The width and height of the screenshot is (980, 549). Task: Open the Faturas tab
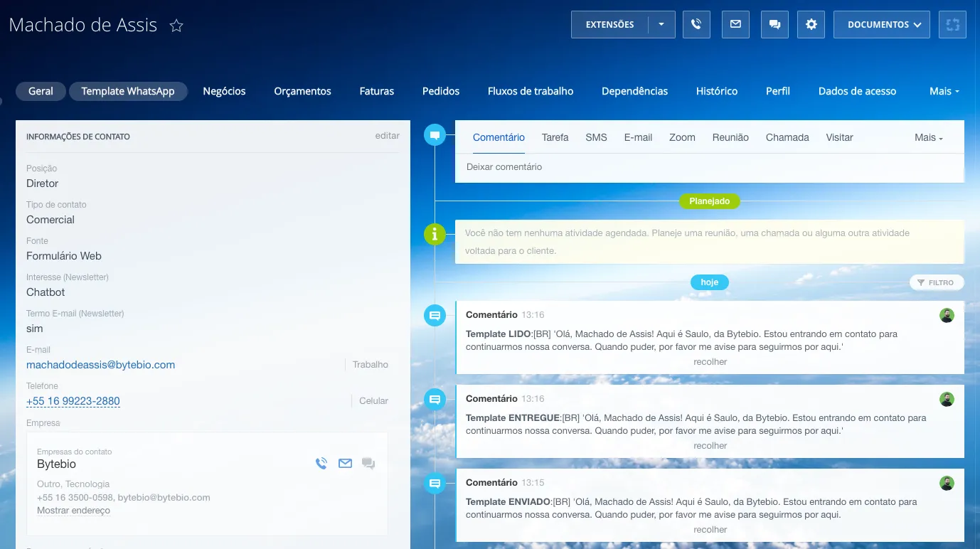pos(377,91)
